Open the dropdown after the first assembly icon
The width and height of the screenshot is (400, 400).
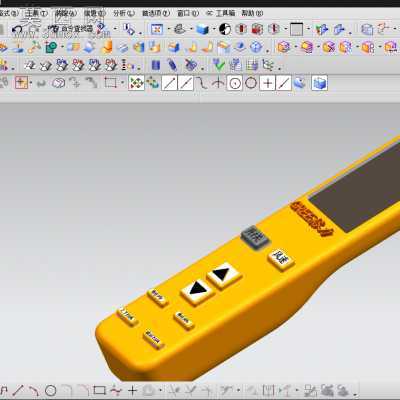coord(295,47)
